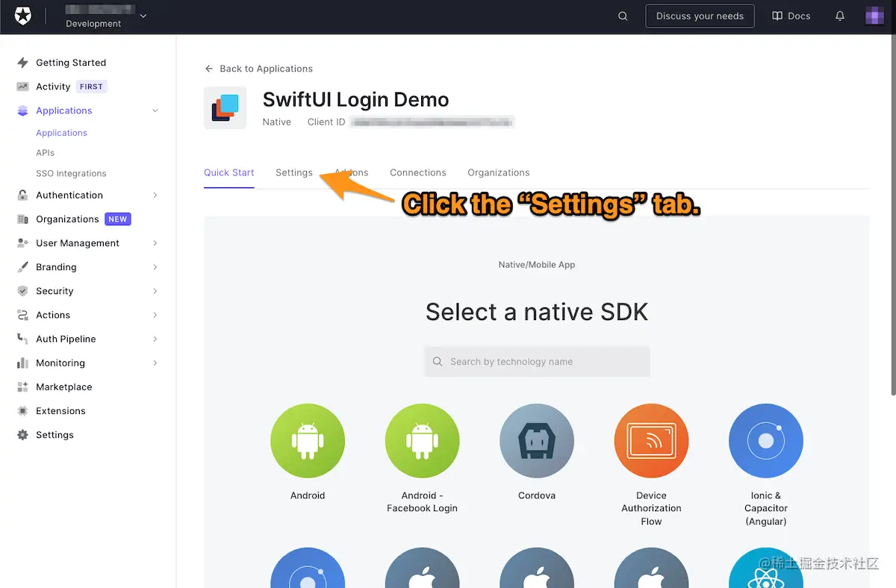The height and width of the screenshot is (588, 896).
Task: Click the SwiftUI Login Demo app logo
Action: pyautogui.click(x=225, y=108)
